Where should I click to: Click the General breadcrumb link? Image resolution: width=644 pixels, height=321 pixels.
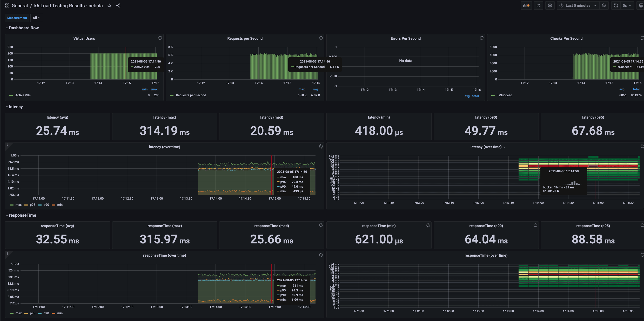(20, 5)
